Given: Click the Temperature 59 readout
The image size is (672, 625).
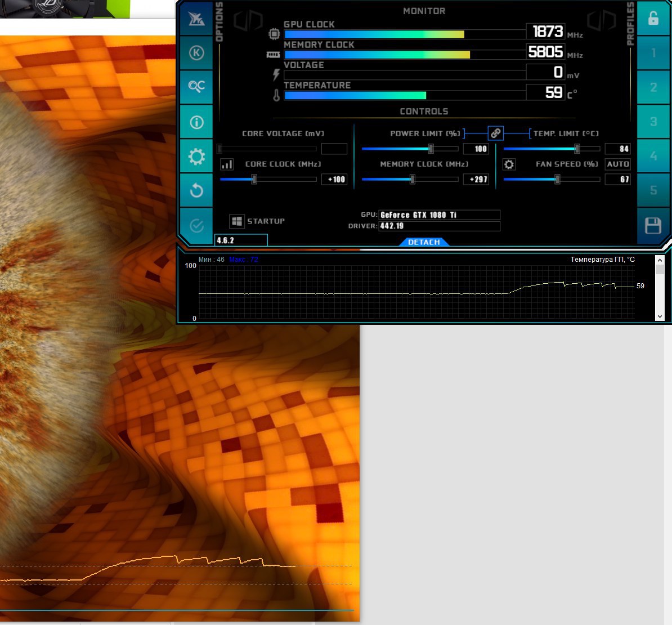Looking at the screenshot, I should tap(545, 92).
